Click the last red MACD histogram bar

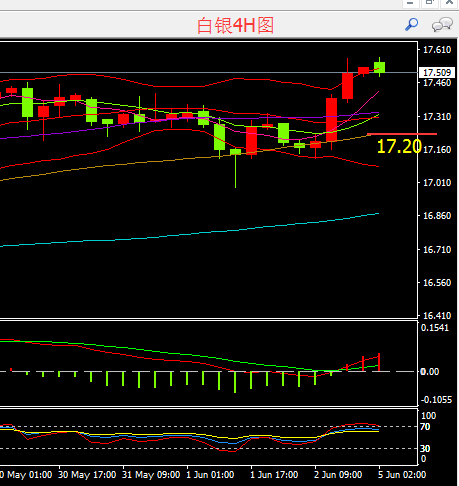(379, 362)
